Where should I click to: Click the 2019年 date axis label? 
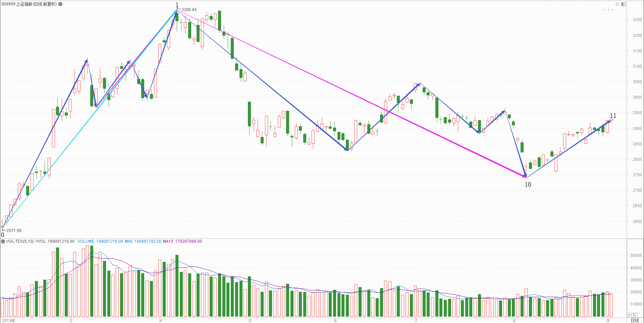coord(9,320)
